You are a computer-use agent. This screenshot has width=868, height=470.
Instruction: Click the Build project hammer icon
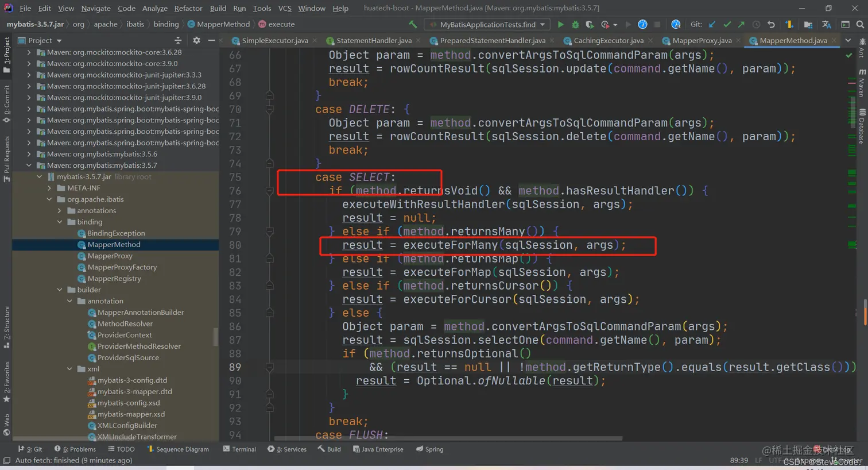tap(413, 24)
